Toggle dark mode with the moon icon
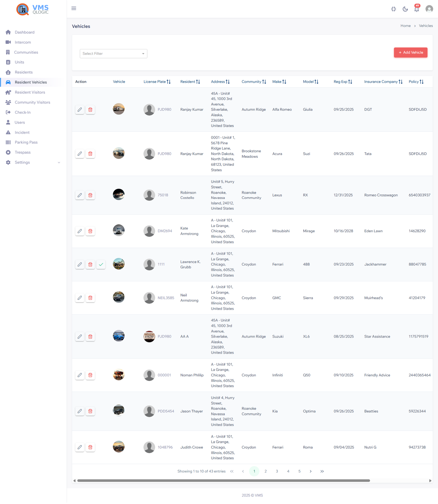The image size is (438, 504). tap(405, 9)
